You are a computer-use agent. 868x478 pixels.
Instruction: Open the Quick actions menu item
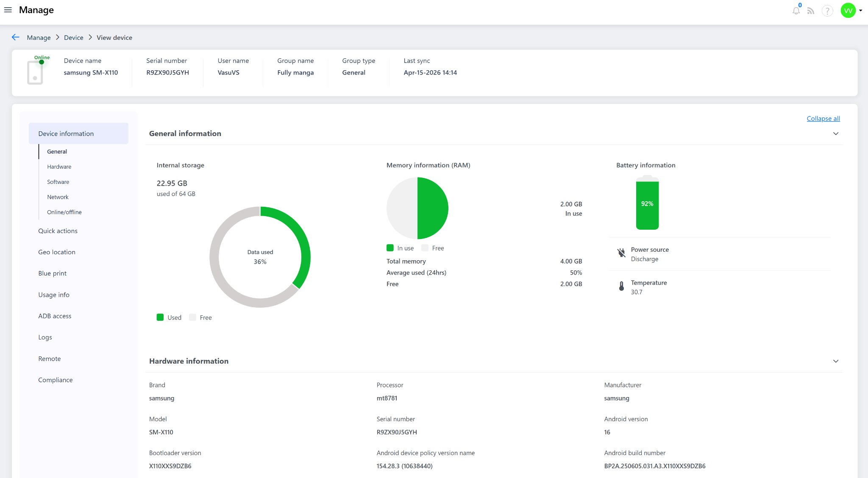point(58,231)
